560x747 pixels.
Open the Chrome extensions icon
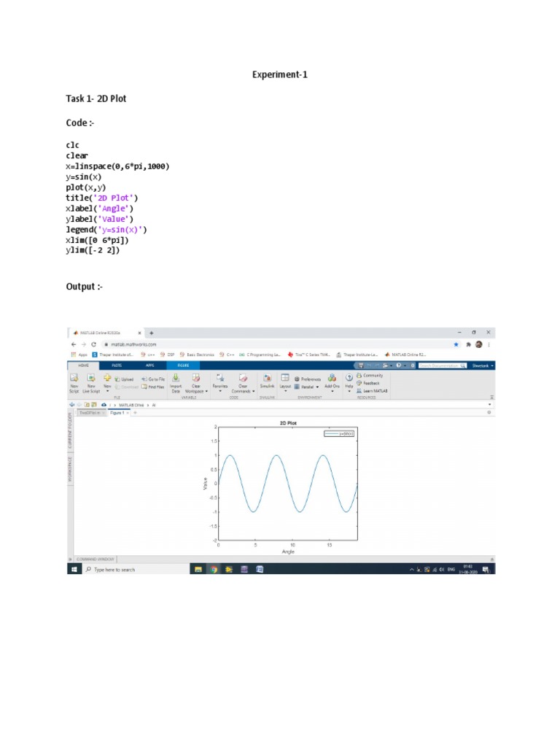(x=469, y=344)
